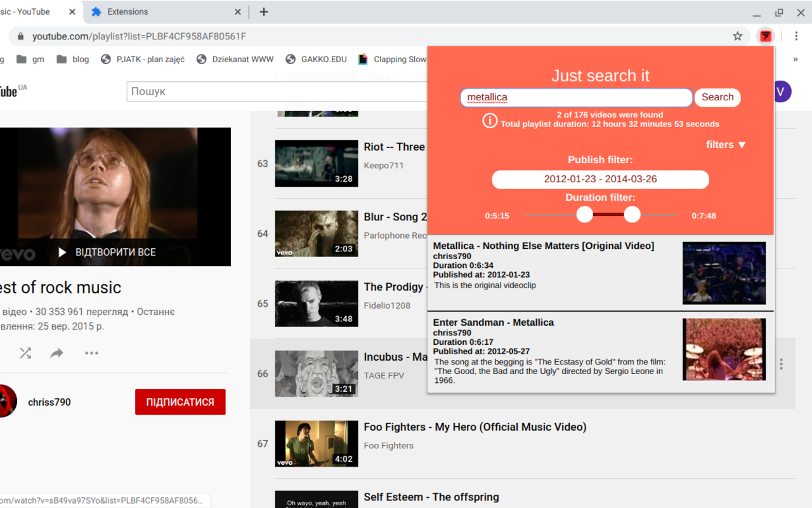The width and height of the screenshot is (812, 508).
Task: Open Blur Song 2 thumbnail
Action: click(x=317, y=234)
